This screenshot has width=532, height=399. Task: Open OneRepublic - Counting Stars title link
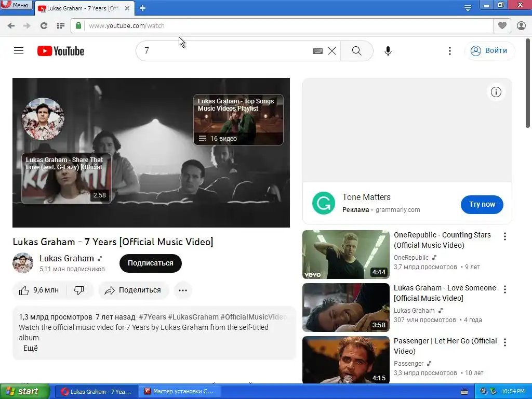(442, 240)
